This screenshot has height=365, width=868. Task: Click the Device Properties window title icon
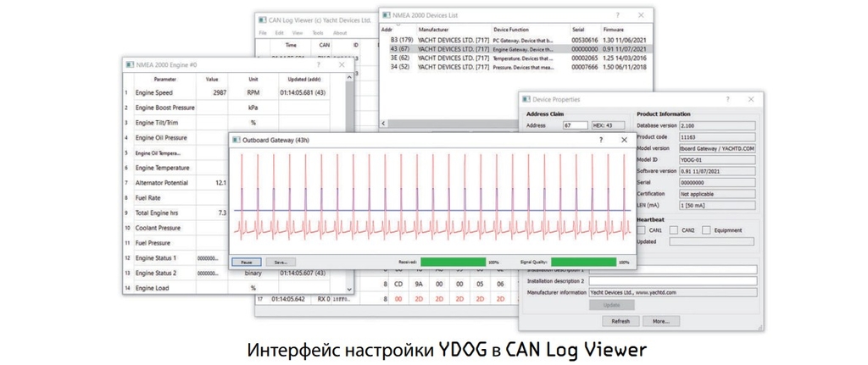tap(526, 100)
